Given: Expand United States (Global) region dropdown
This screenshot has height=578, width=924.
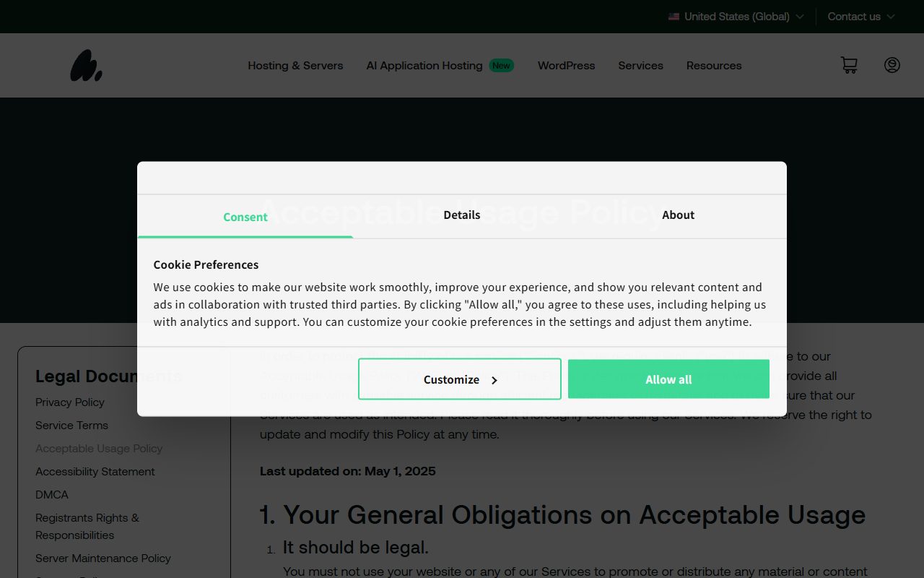Looking at the screenshot, I should pos(736,17).
